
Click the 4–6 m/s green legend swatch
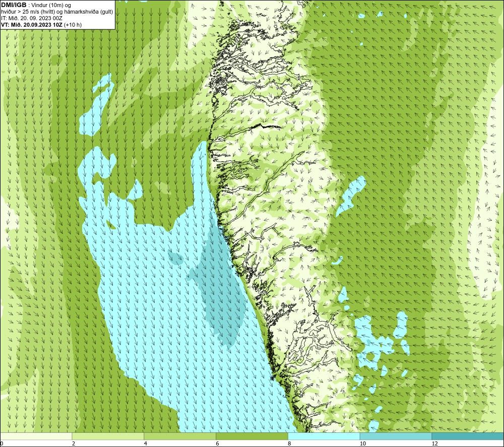point(180,436)
